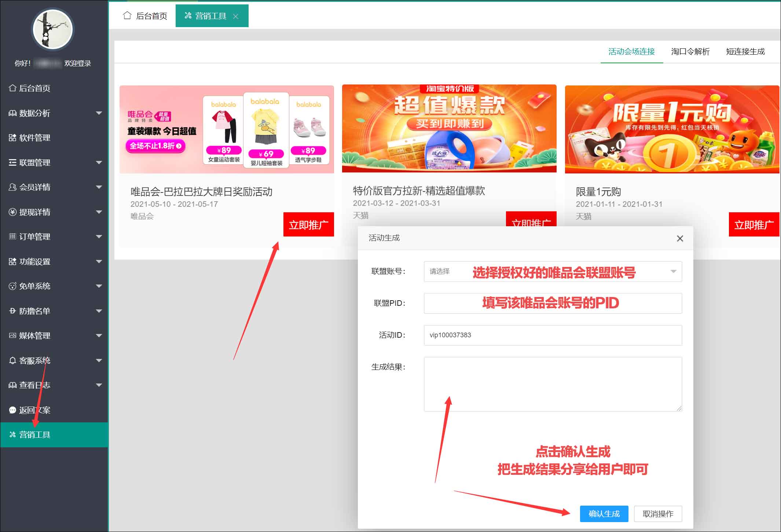Click the 返回文案 chat bubble icon
The width and height of the screenshot is (781, 532).
coord(12,410)
